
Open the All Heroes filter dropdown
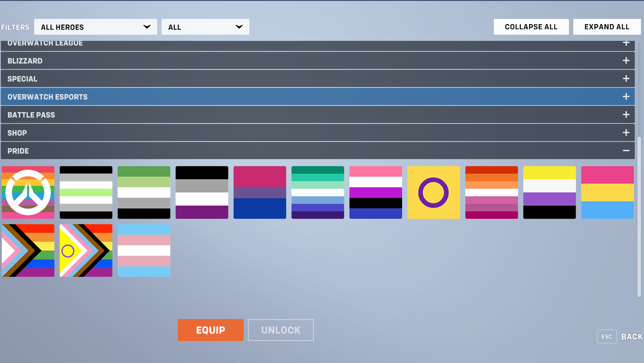click(96, 27)
